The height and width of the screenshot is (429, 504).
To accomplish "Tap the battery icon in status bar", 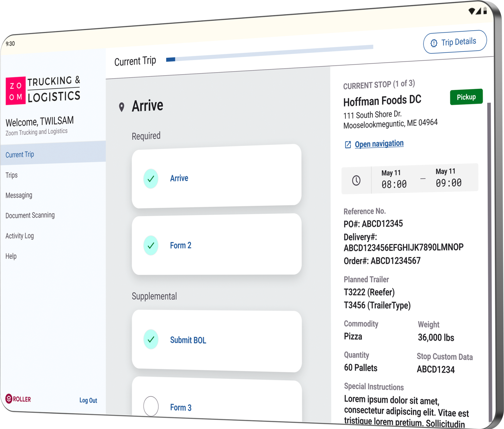I will click(485, 10).
